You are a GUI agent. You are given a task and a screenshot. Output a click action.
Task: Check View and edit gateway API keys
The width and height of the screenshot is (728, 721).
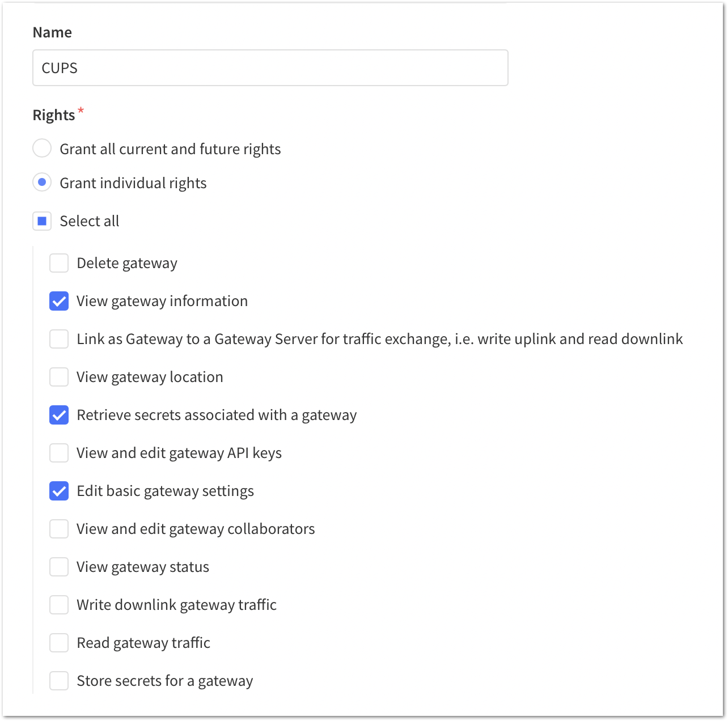59,453
